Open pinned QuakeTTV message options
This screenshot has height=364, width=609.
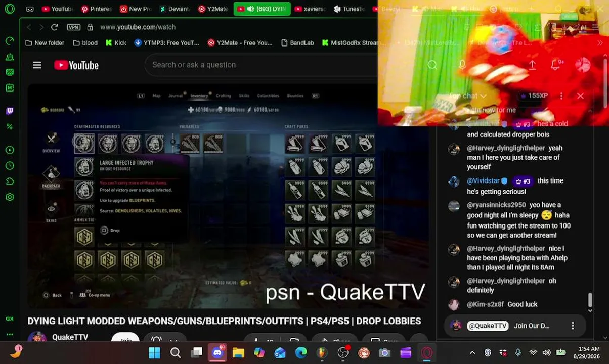pyautogui.click(x=573, y=326)
